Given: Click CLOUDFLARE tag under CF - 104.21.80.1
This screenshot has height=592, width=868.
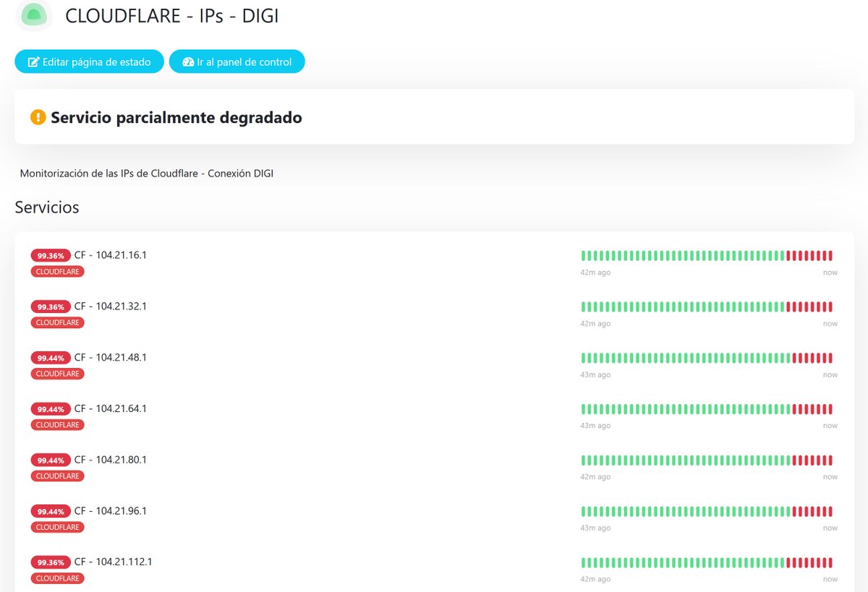Looking at the screenshot, I should pyautogui.click(x=57, y=476).
